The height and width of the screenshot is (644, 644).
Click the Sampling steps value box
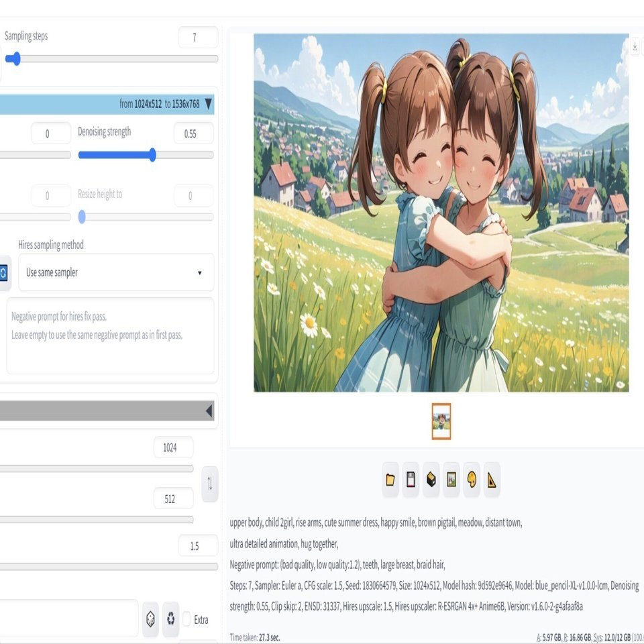click(197, 38)
